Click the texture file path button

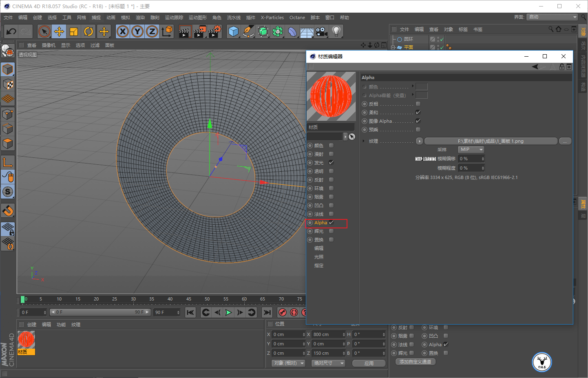click(491, 141)
